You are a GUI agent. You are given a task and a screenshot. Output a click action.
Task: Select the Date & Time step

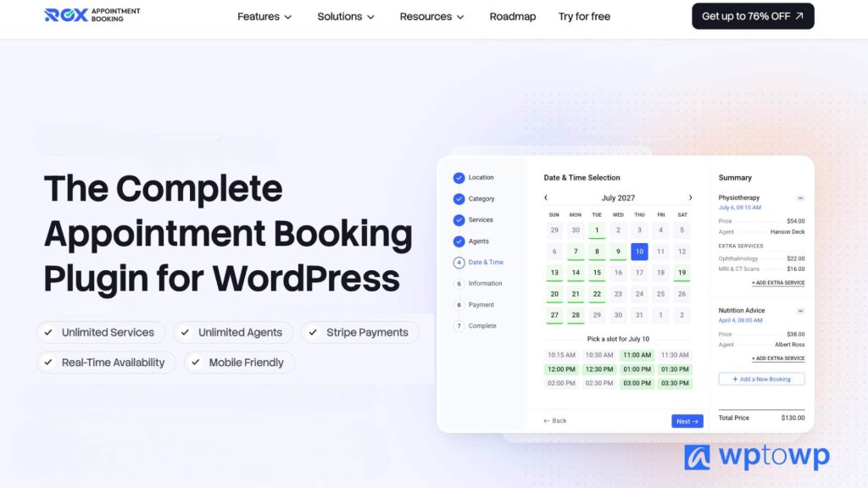point(478,263)
